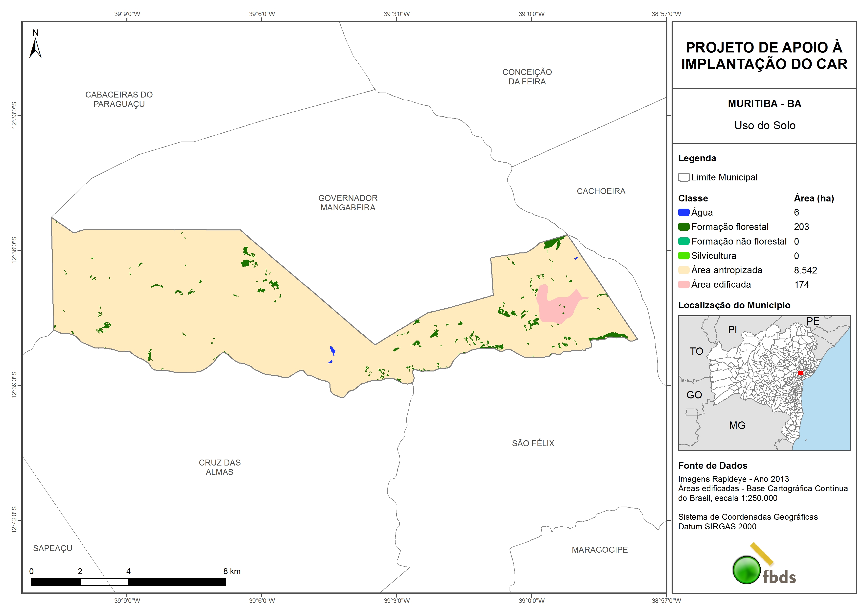Click the CRUZ DAS ALMAS map label
The image size is (868, 614).
tap(220, 467)
